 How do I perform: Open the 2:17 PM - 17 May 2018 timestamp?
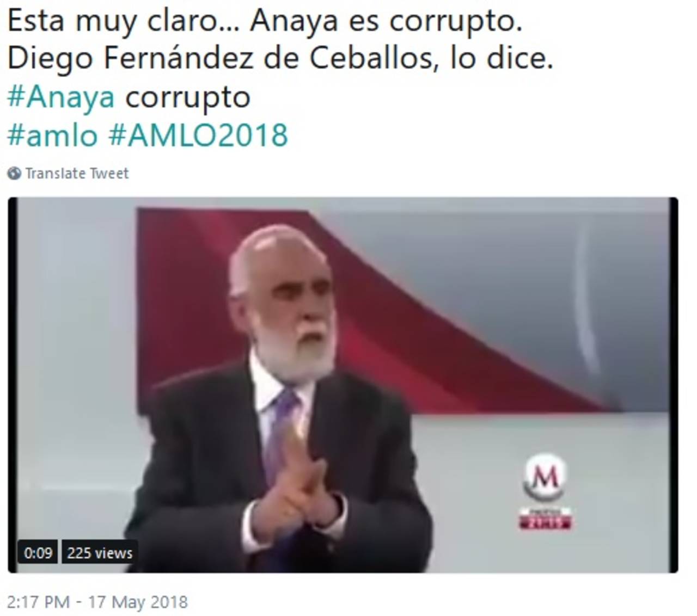pyautogui.click(x=97, y=602)
